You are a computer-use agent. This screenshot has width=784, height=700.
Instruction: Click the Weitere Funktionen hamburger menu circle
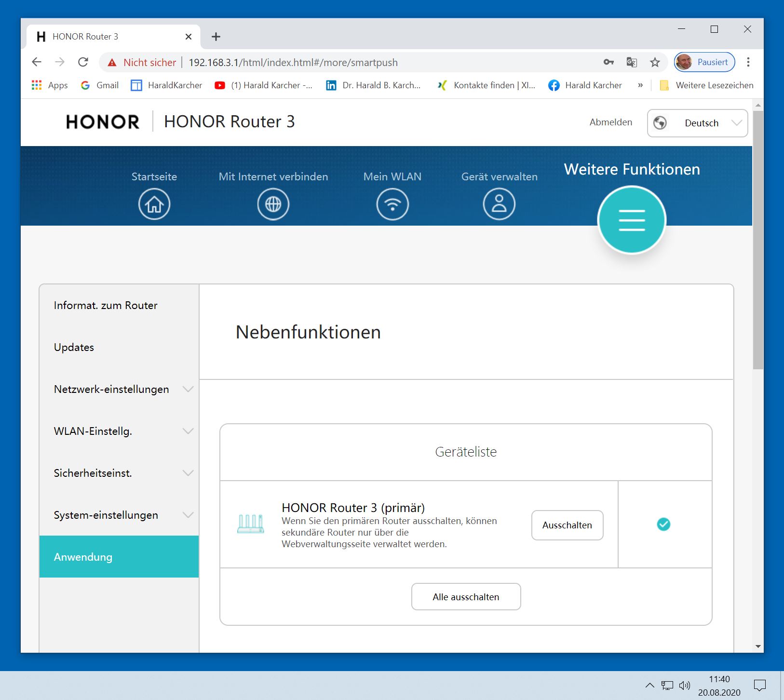632,220
